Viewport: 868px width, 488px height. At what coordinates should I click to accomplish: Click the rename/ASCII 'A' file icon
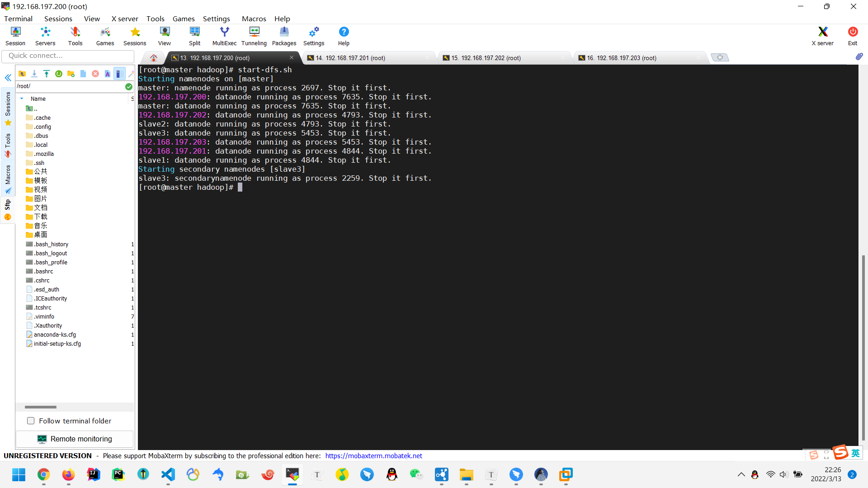click(107, 74)
